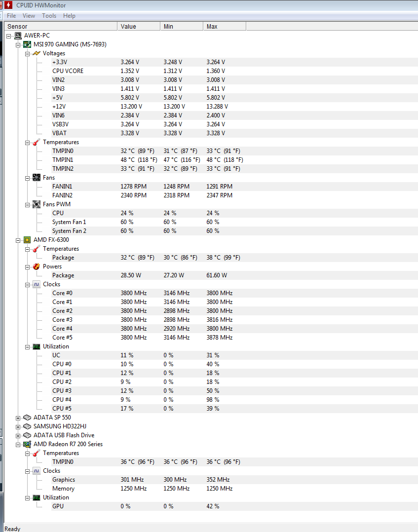Viewport: 418px width, 532px height.
Task: Open the Tools menu
Action: click(x=49, y=16)
